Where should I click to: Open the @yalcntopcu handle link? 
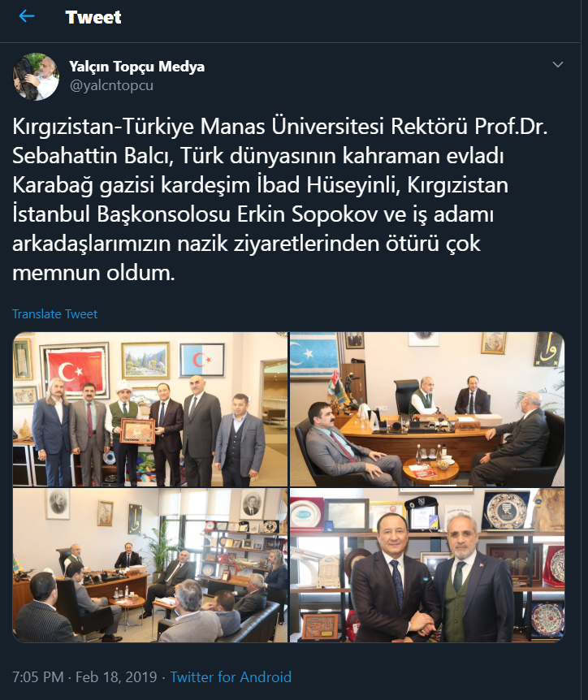click(111, 84)
